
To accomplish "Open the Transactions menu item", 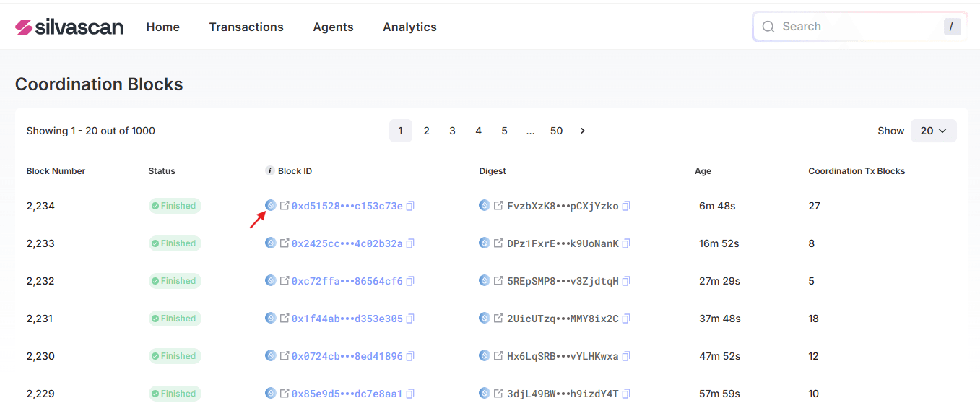I will [246, 27].
